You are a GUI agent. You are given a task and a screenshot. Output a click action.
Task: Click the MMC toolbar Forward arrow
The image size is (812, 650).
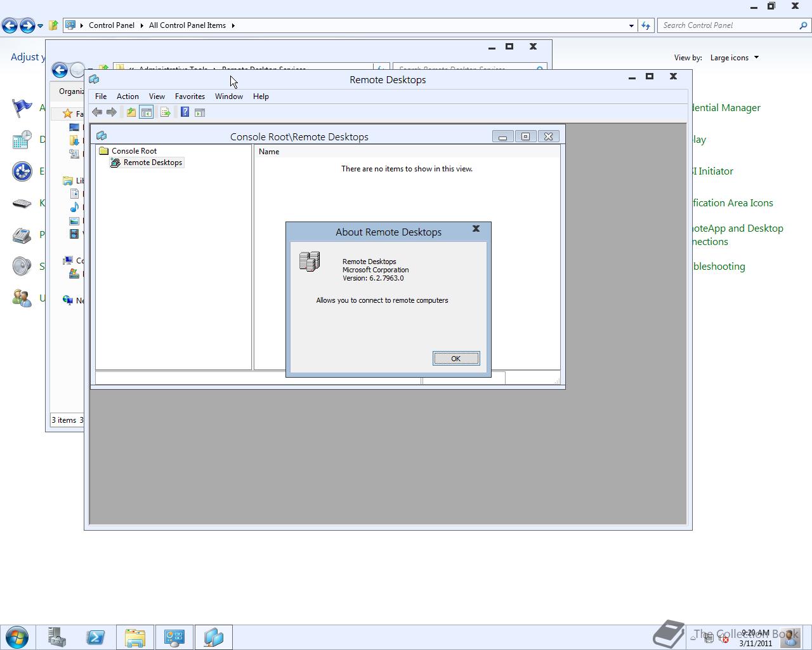[x=112, y=112]
